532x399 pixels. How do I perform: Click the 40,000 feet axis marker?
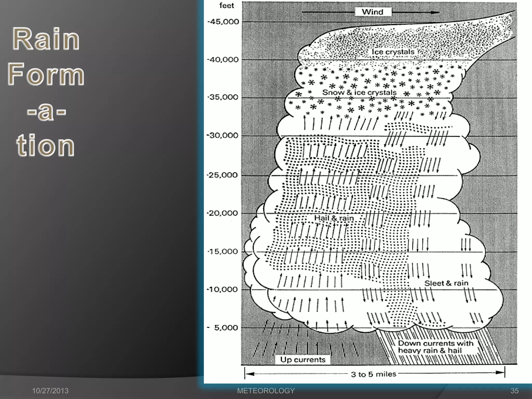coord(223,60)
